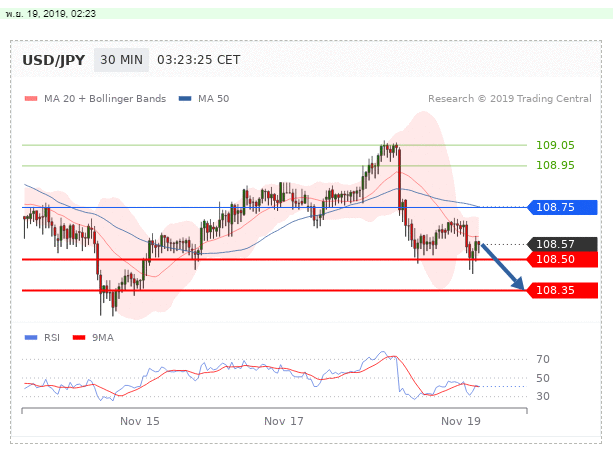Click the 108.95 resistance level label
The height and width of the screenshot is (453, 613).
[555, 165]
